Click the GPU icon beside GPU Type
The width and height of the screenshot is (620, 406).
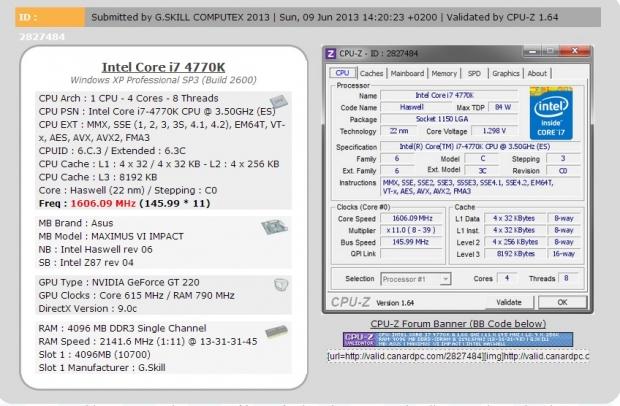[281, 284]
